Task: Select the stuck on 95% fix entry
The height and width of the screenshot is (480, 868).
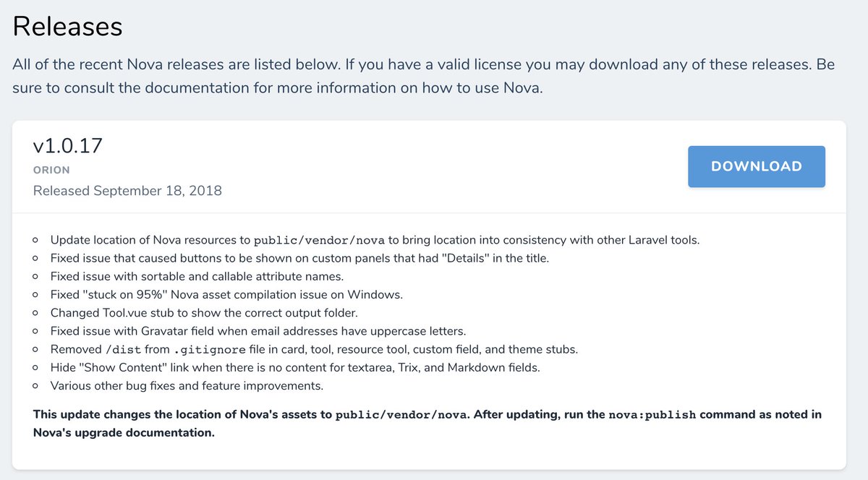Action: [225, 294]
